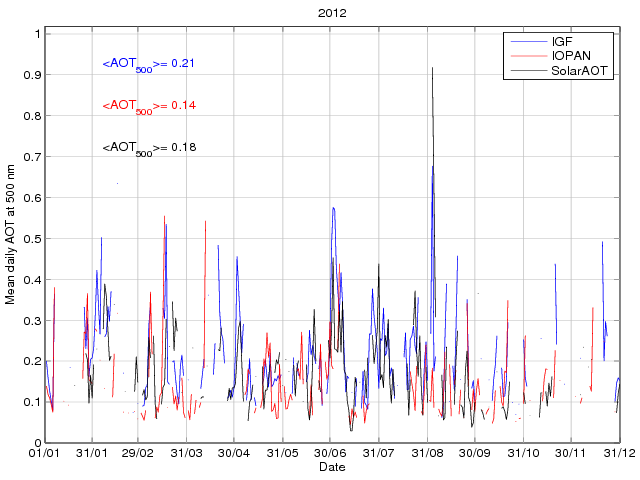
Task: Click the black SolarAOT peak near 0.92
Action: [x=432, y=68]
